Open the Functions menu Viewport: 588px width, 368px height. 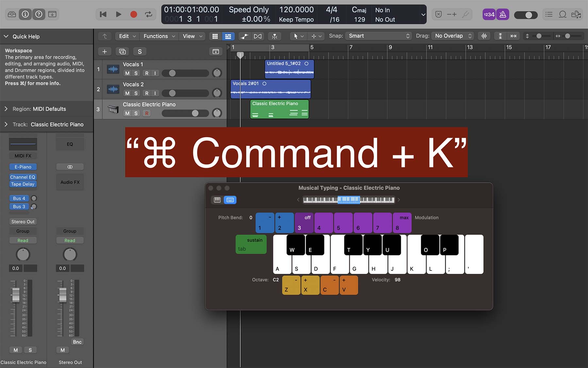click(159, 36)
